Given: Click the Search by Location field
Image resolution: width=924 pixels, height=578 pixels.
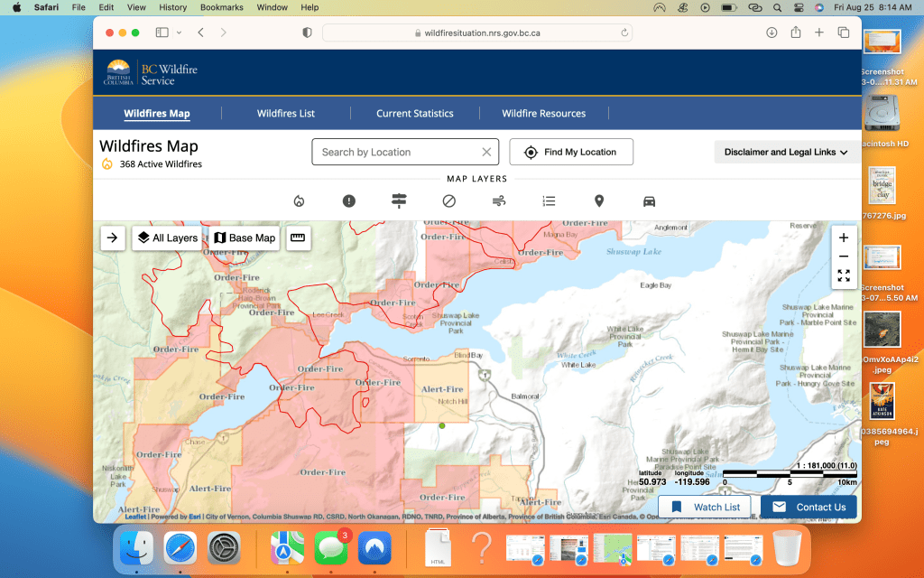Looking at the screenshot, I should point(397,153).
